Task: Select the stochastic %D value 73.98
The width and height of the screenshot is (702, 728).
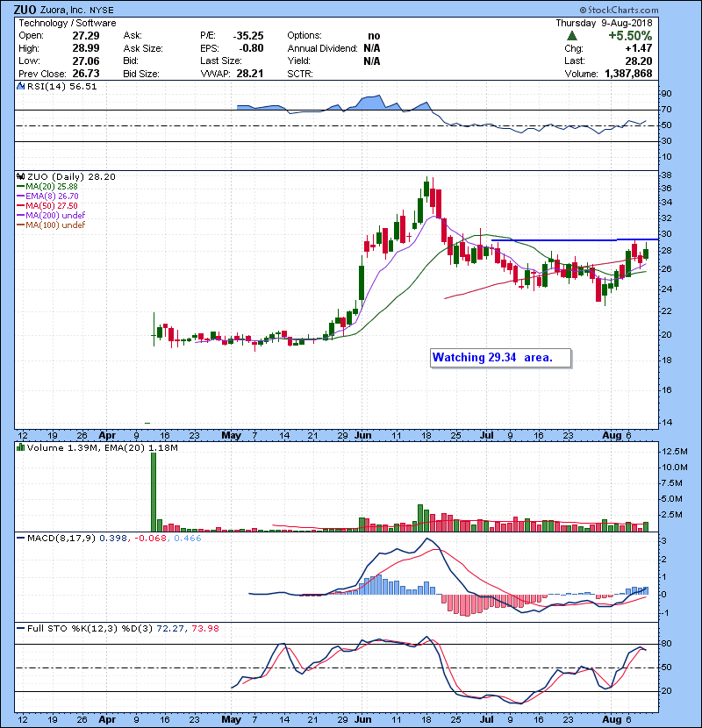Action: pyautogui.click(x=205, y=628)
